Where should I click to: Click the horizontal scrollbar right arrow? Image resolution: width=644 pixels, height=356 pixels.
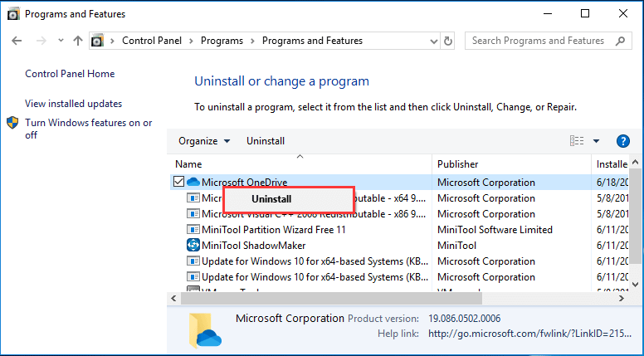coord(622,299)
